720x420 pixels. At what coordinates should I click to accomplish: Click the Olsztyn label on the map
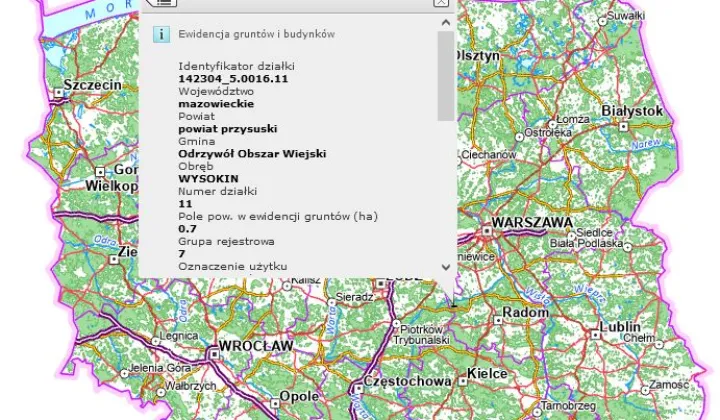(477, 56)
